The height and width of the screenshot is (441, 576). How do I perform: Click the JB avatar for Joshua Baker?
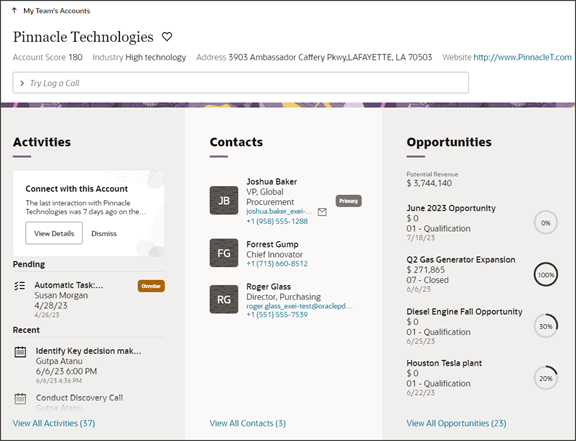[224, 201]
